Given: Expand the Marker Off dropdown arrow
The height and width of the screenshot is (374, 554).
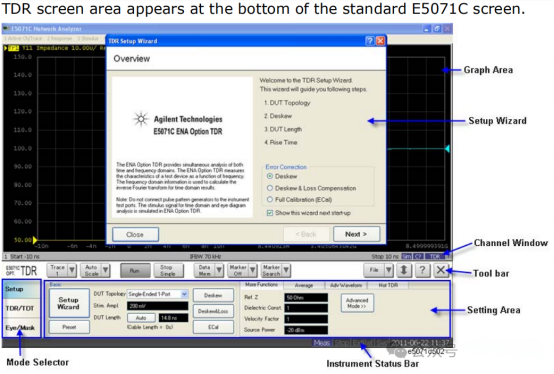Looking at the screenshot, I should [253, 271].
